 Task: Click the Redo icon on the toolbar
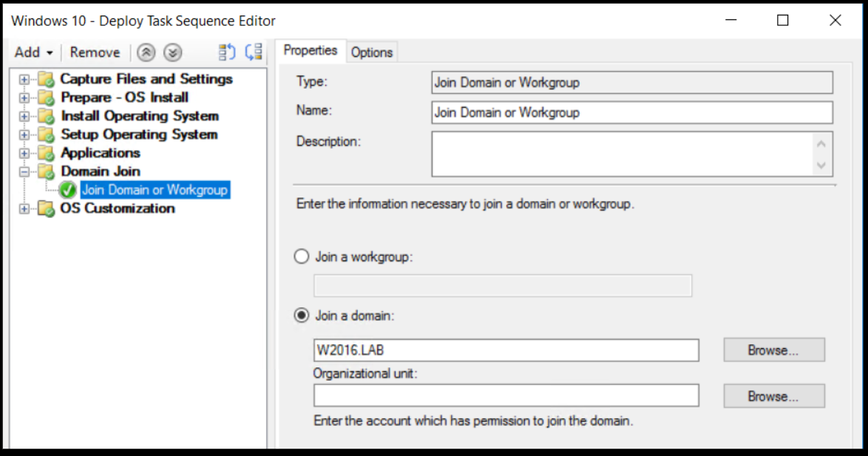point(254,52)
